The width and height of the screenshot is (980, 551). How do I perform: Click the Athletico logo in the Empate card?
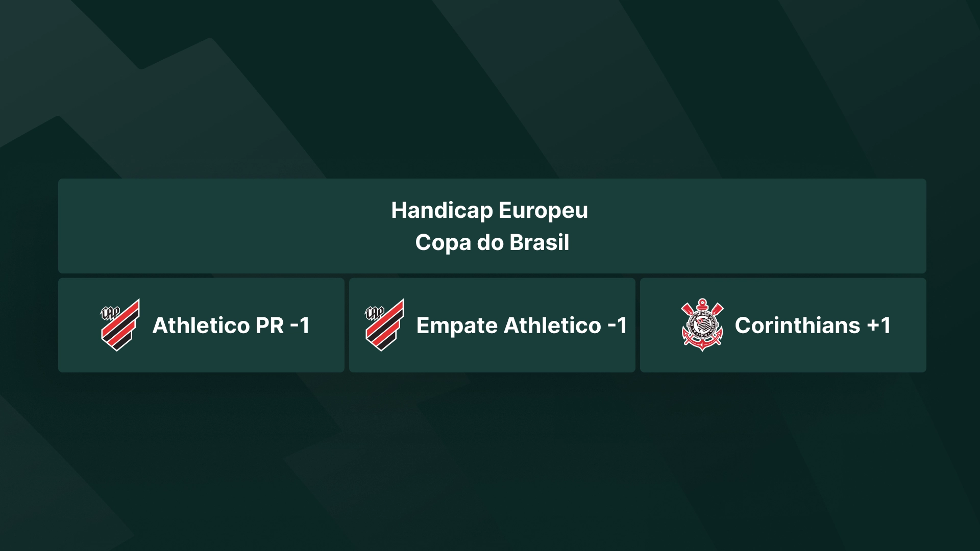click(x=384, y=325)
